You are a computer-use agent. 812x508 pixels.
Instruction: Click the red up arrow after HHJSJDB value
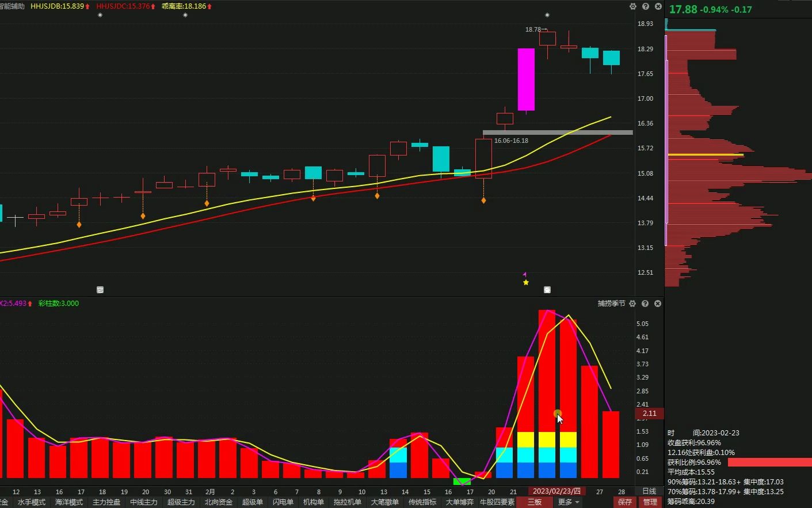[87, 6]
